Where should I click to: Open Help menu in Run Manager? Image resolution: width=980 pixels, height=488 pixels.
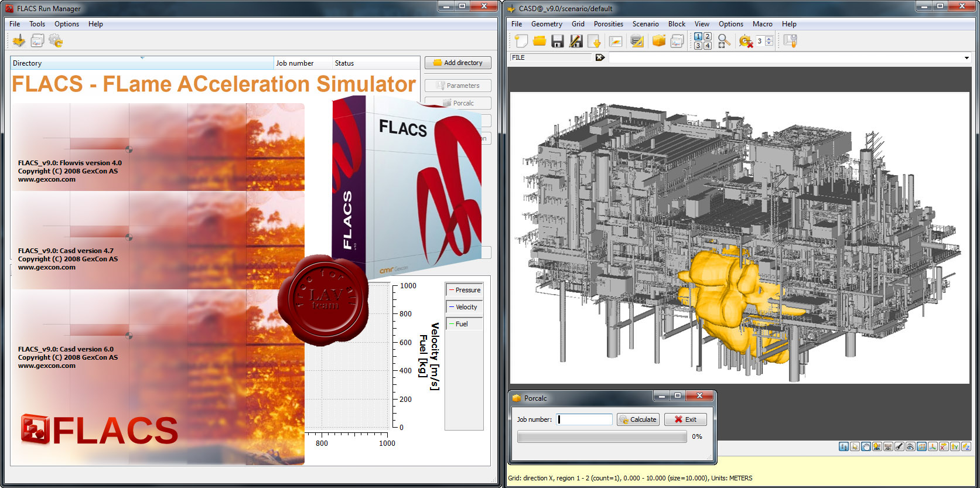[95, 24]
